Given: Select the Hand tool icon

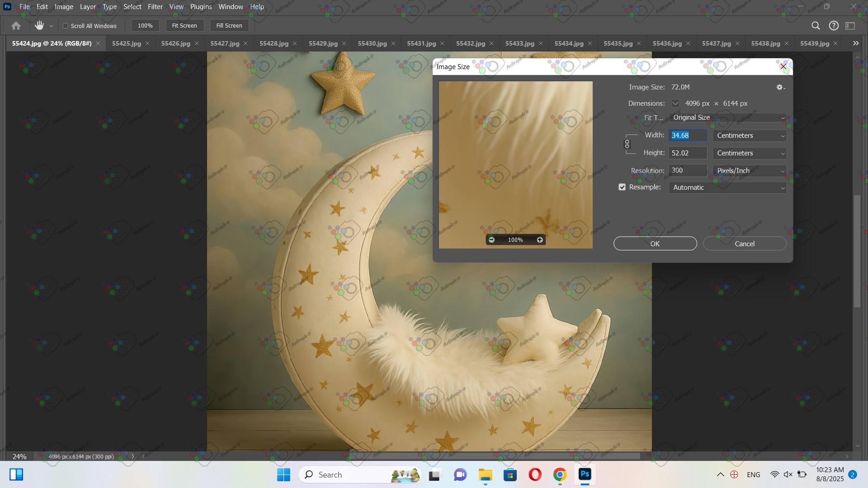Looking at the screenshot, I should tap(39, 26).
